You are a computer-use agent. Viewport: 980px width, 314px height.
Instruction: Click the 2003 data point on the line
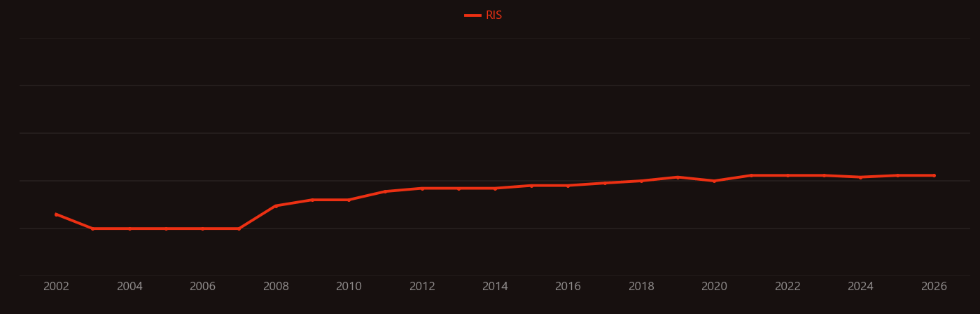(92, 228)
